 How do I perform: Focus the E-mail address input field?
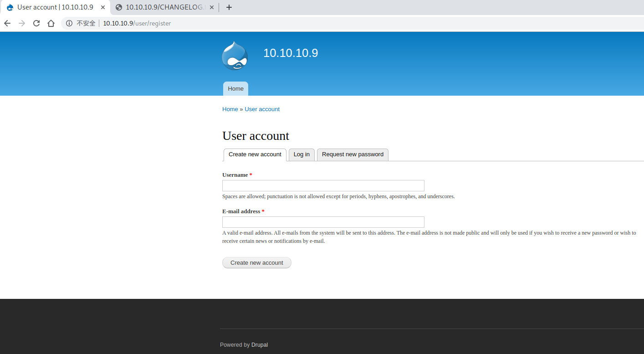click(x=323, y=222)
